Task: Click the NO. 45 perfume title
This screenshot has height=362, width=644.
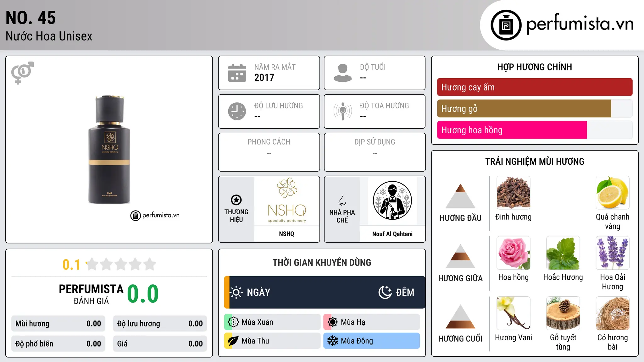Action: click(31, 18)
